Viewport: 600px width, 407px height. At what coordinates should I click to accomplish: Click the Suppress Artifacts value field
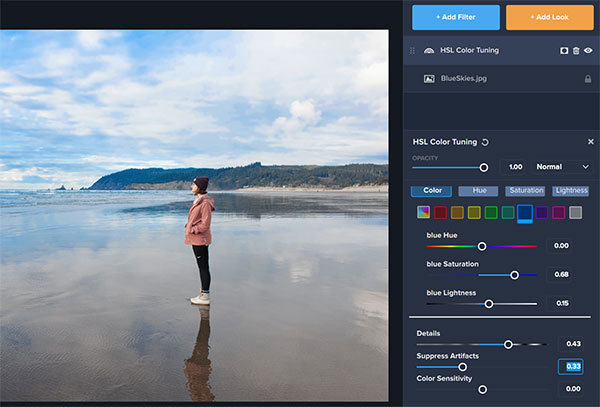click(572, 366)
